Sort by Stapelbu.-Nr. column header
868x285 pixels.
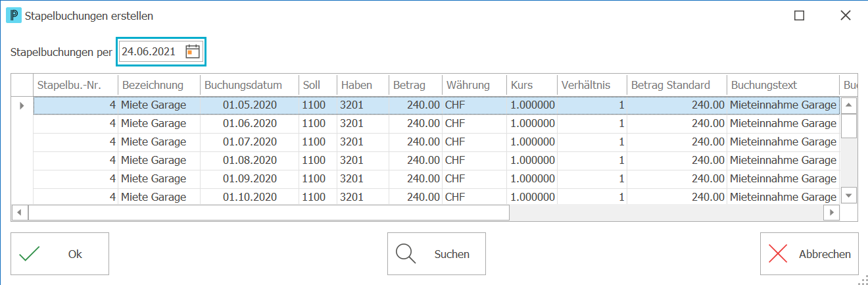point(76,85)
